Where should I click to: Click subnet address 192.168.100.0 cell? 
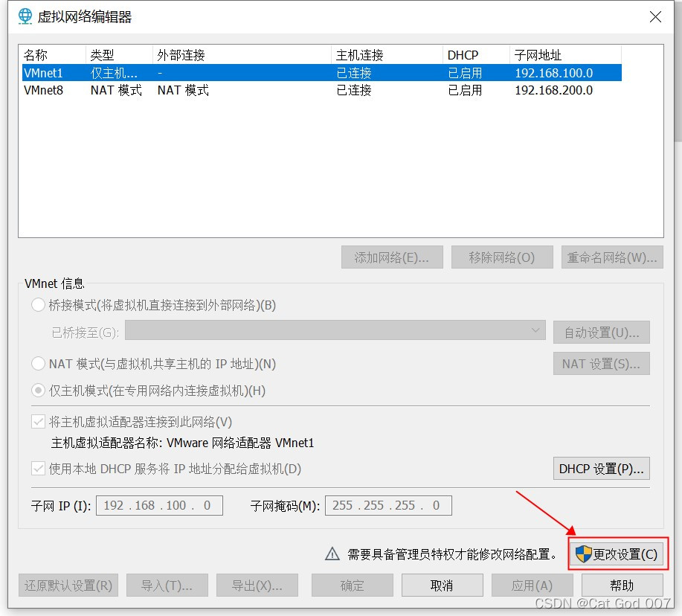[553, 73]
